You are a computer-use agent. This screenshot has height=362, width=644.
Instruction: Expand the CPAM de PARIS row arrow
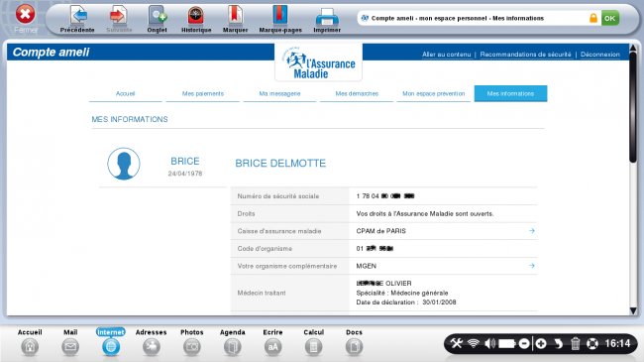[532, 231]
